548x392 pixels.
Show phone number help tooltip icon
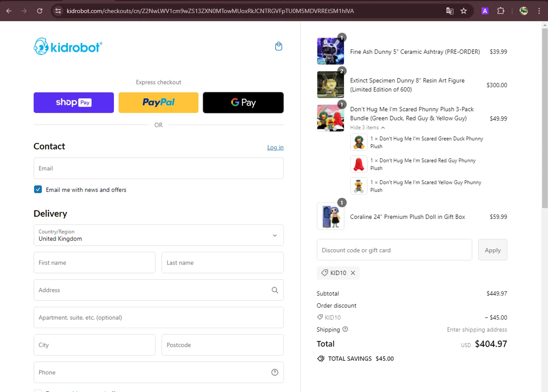coord(275,372)
